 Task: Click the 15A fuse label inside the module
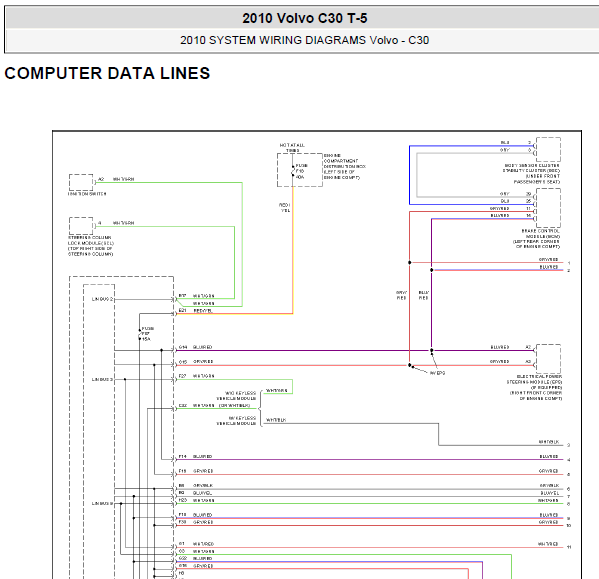tap(147, 334)
